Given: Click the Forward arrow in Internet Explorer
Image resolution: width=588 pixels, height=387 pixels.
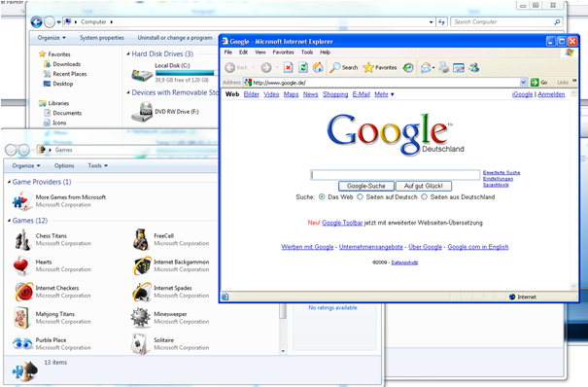Looking at the screenshot, I should (x=266, y=67).
